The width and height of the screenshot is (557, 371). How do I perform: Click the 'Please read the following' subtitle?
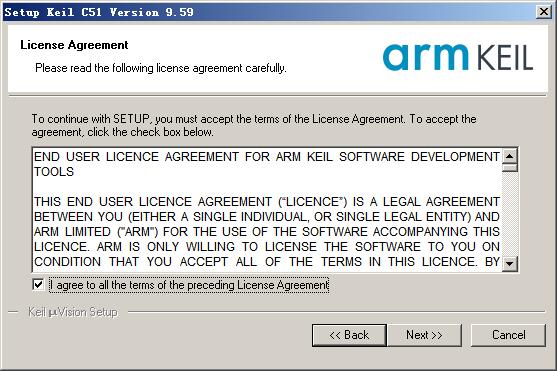tap(161, 68)
